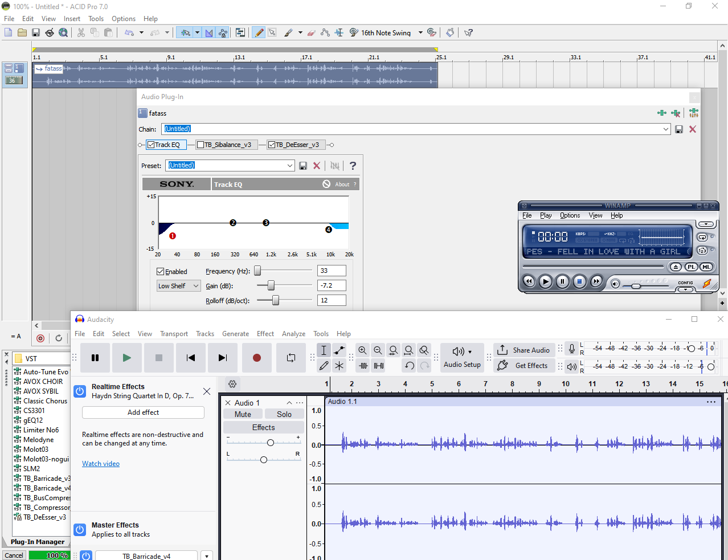
Task: Open Winamp media library with ML button
Action: [x=706, y=267]
